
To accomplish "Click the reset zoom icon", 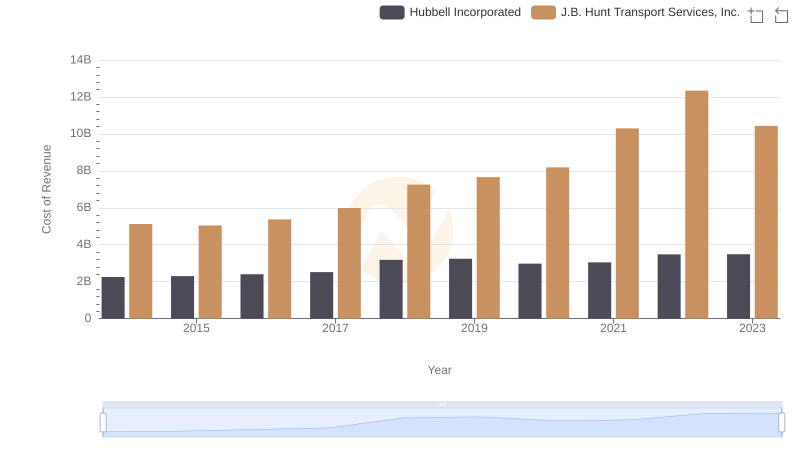I will click(781, 15).
